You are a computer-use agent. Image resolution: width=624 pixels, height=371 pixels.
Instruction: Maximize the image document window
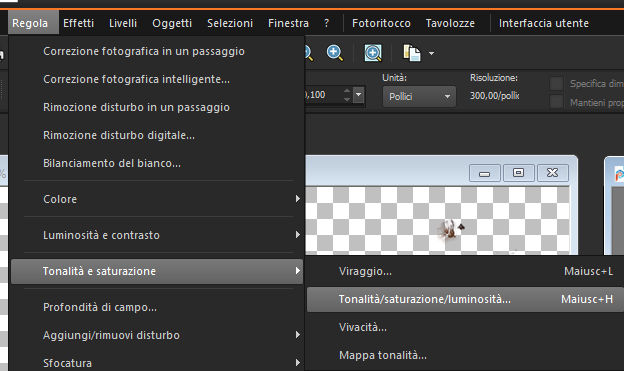click(518, 173)
